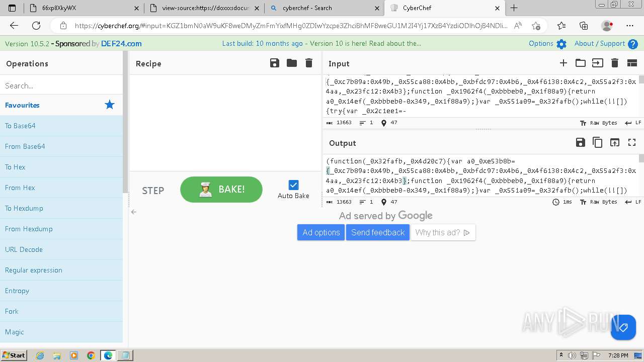The image size is (644, 362).
Task: Open Read aloud icon in address bar
Action: [x=518, y=26]
